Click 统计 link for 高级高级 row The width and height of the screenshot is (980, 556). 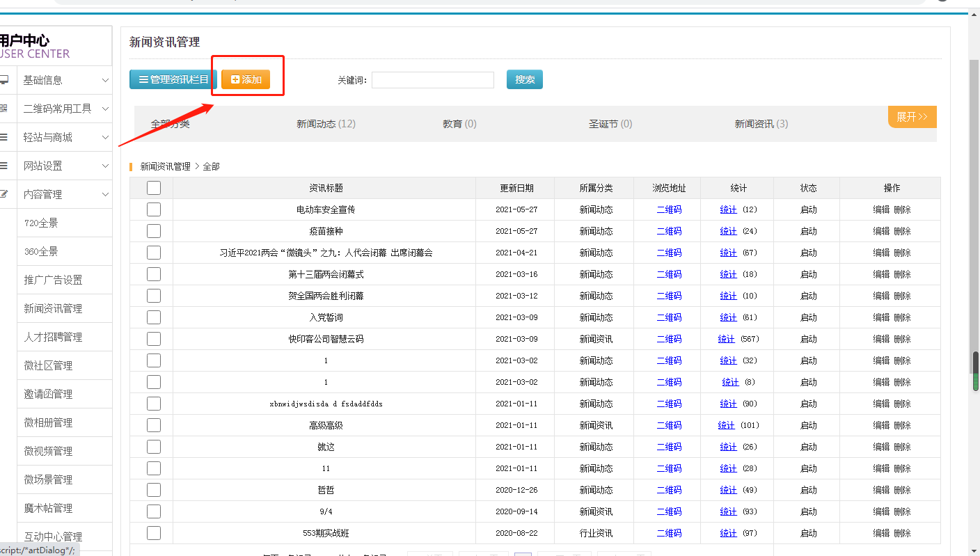[x=726, y=425]
